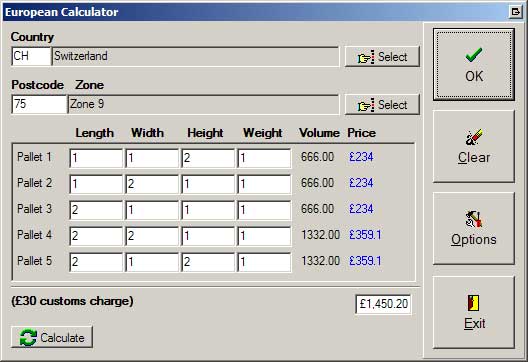Click Pallet 1 Weight field
528x362 pixels.
[x=264, y=158]
